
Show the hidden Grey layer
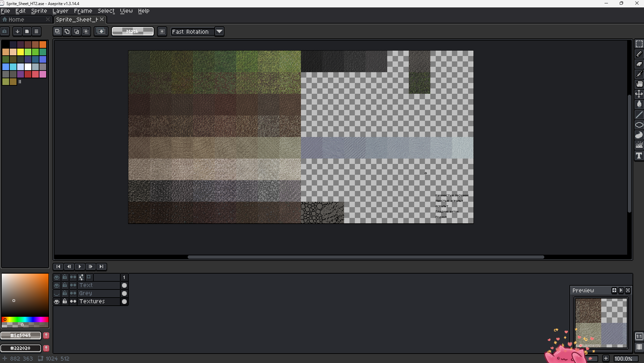click(x=57, y=294)
